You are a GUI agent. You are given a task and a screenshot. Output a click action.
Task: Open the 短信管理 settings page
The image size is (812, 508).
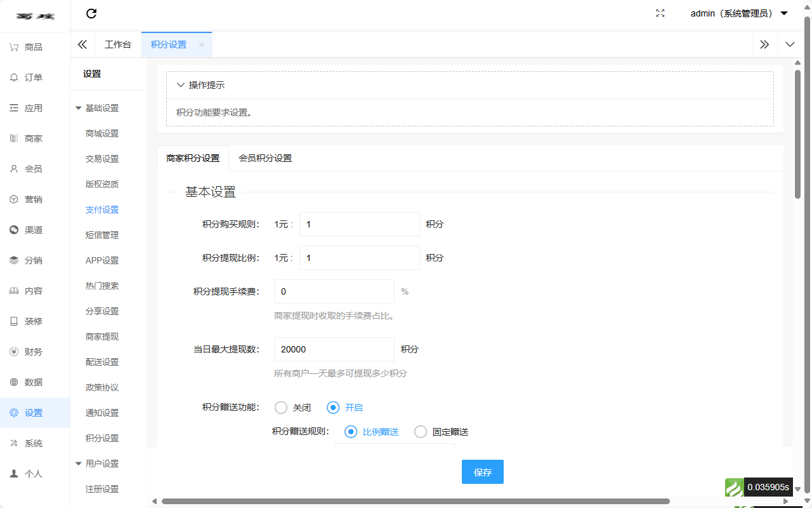coord(101,234)
